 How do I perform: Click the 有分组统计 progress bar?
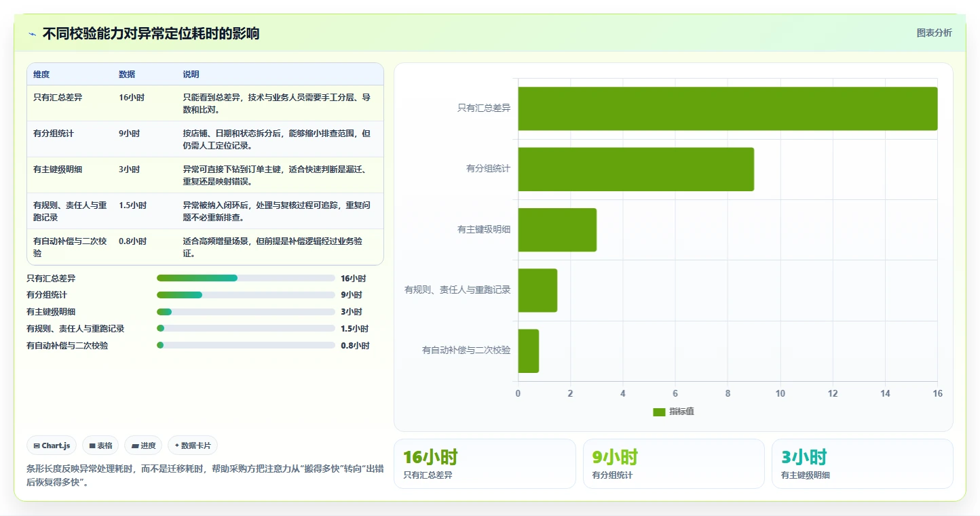(246, 295)
